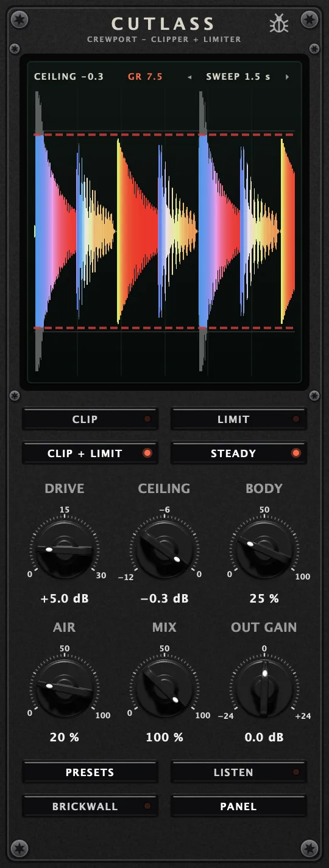The height and width of the screenshot is (868, 329).
Task: Toggle the STEADY option
Action: (x=239, y=453)
